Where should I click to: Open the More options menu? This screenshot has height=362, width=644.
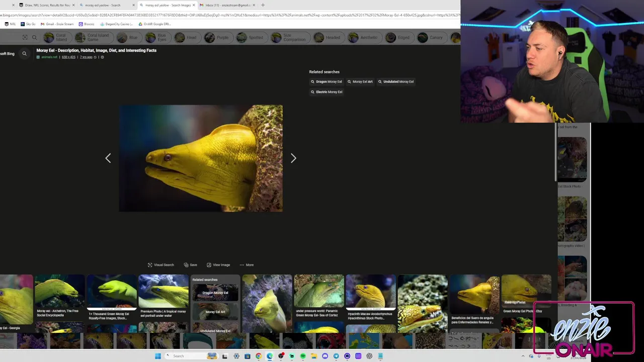(x=247, y=265)
